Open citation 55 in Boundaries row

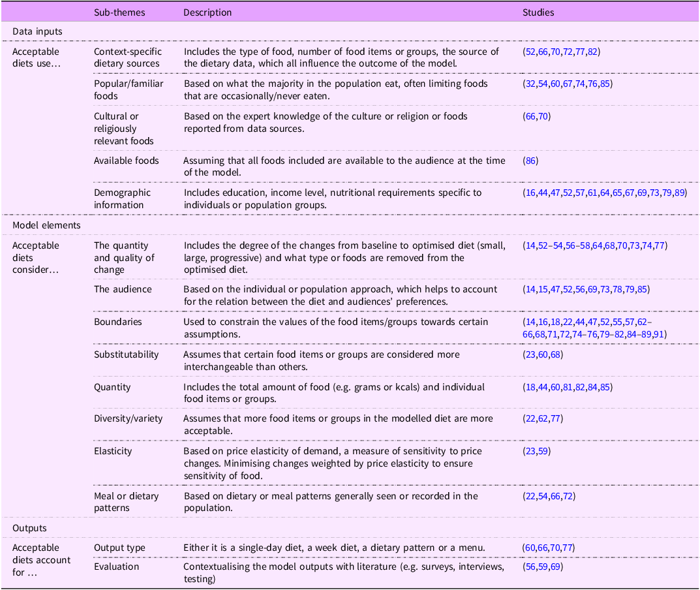tap(617, 322)
